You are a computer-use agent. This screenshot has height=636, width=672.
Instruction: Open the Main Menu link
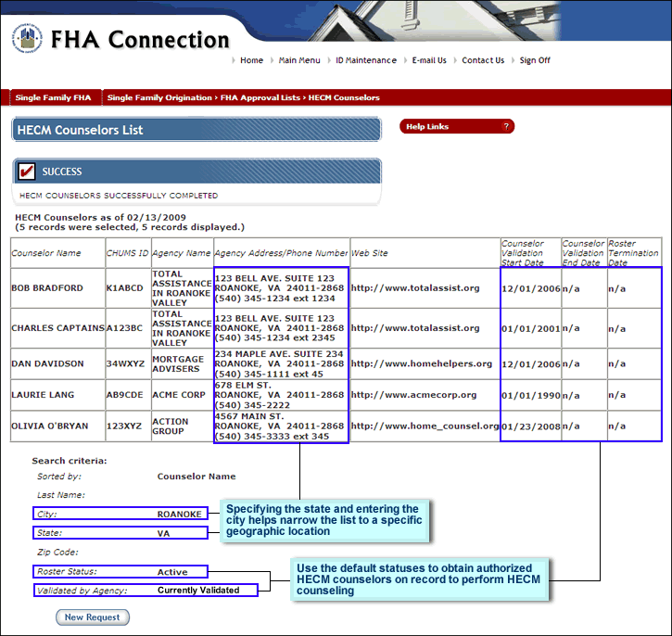point(299,60)
